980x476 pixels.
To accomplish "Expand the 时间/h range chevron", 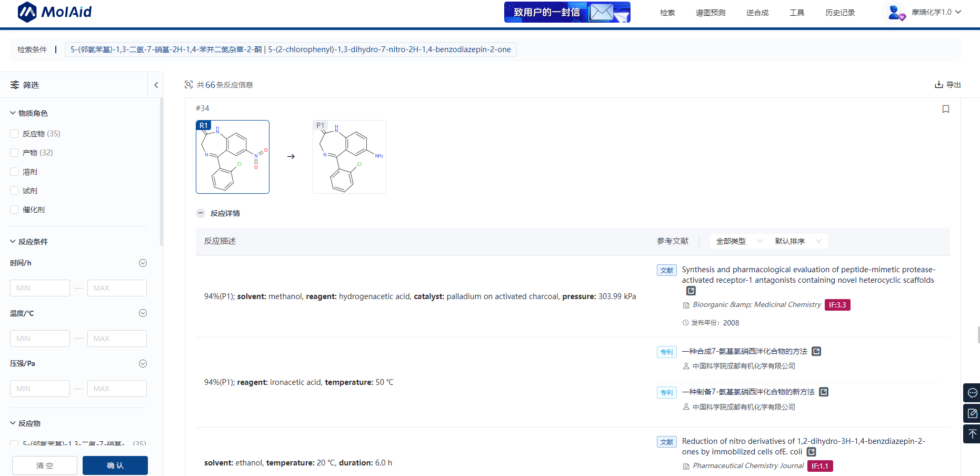I will point(143,263).
